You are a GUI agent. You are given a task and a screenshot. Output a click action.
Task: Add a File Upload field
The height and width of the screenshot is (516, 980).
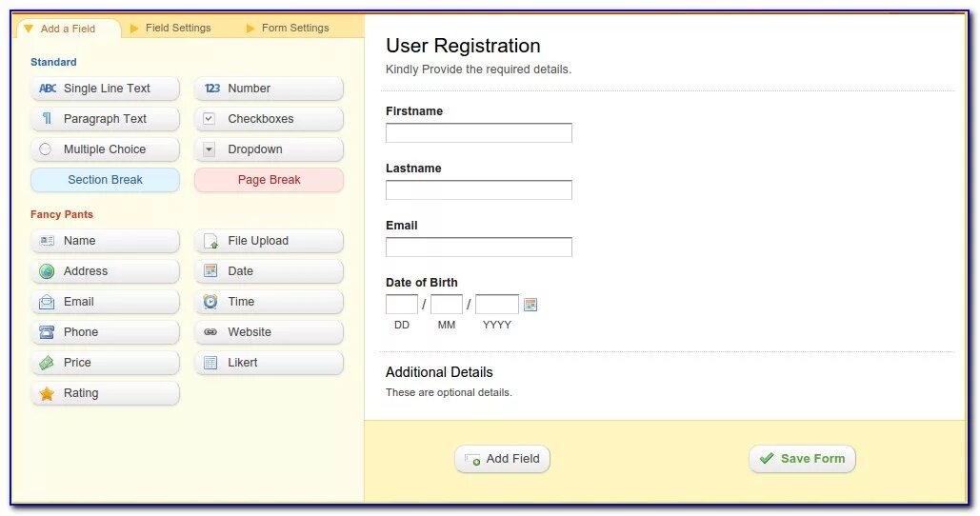coord(269,241)
